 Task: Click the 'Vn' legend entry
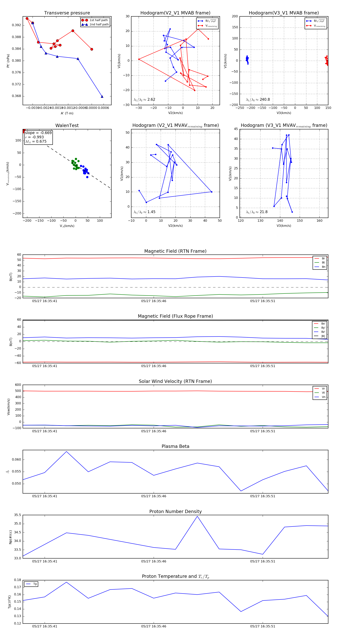(x=320, y=397)
